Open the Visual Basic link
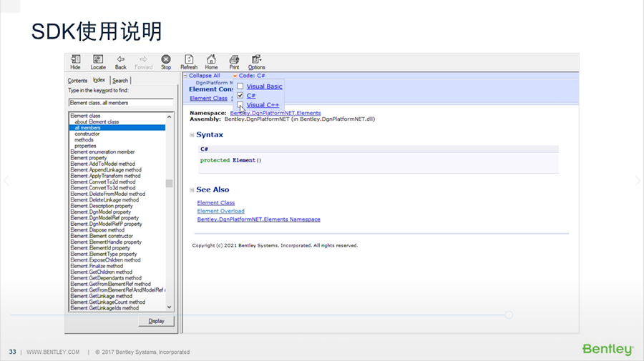Screen dimensions: 644x361 pyautogui.click(x=264, y=86)
